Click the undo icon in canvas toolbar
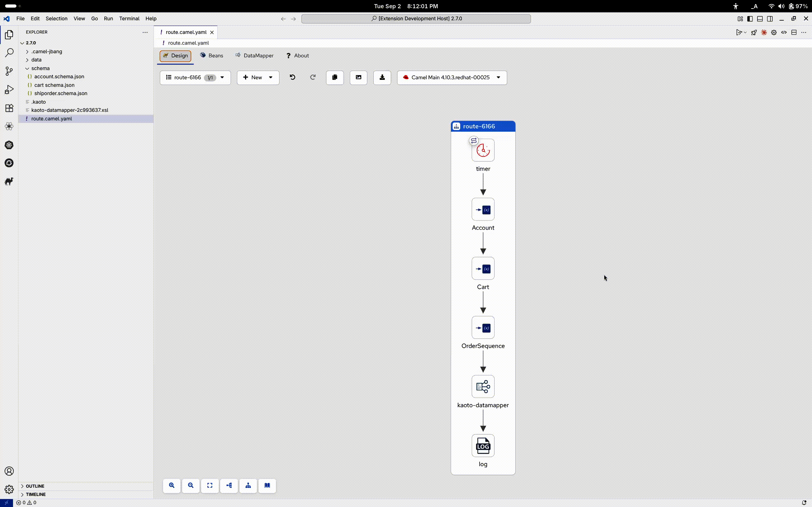812x507 pixels. [292, 77]
